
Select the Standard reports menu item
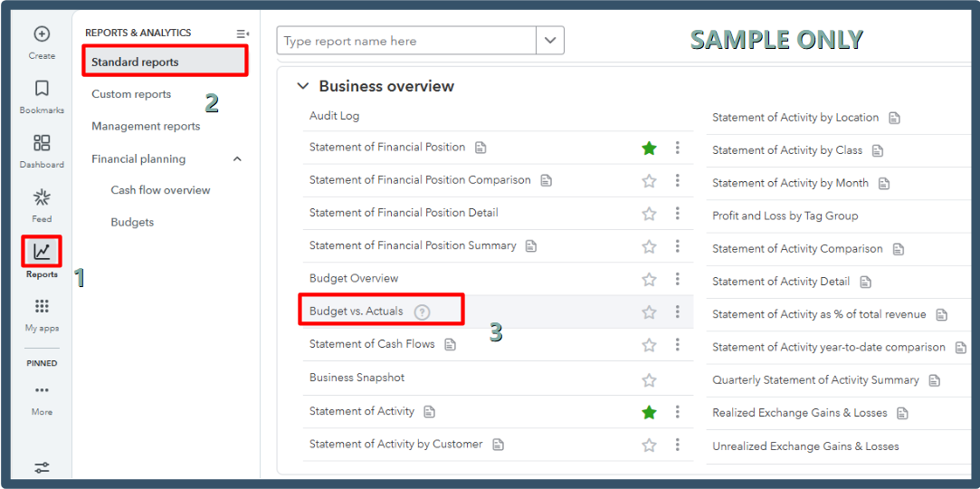tap(136, 62)
